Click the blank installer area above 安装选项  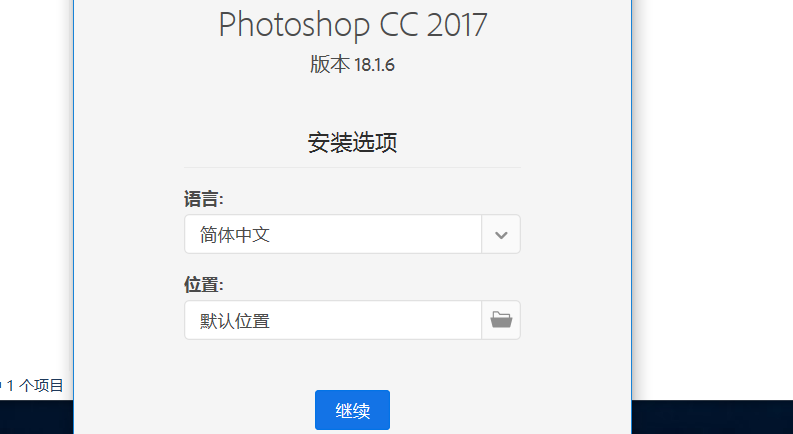[x=352, y=104]
